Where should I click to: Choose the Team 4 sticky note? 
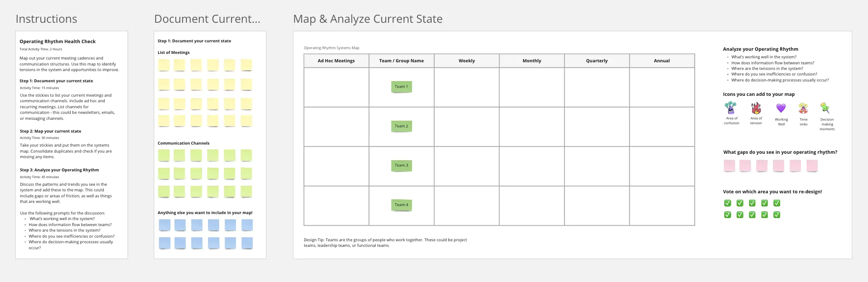click(x=401, y=205)
